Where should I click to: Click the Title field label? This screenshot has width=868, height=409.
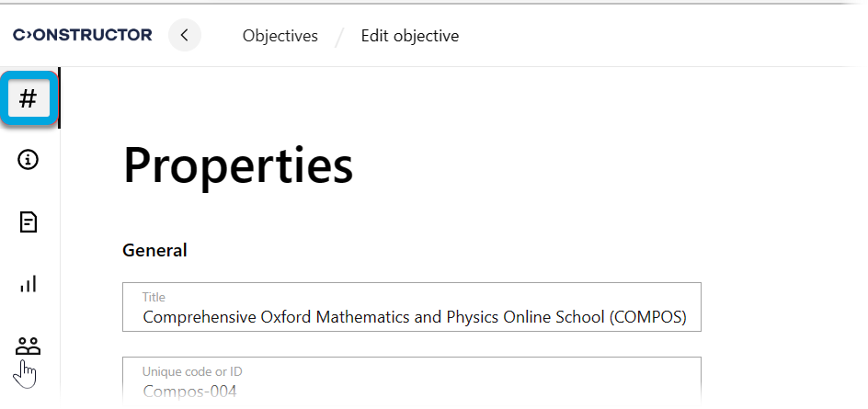click(154, 297)
